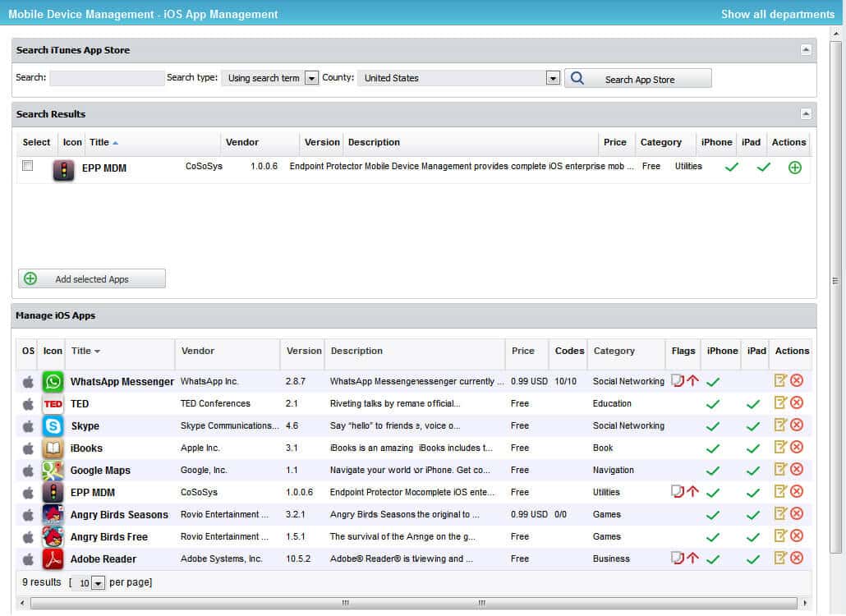Screen dimensions: 846x616
Task: Edit the Google Maps app entry
Action: (x=780, y=469)
